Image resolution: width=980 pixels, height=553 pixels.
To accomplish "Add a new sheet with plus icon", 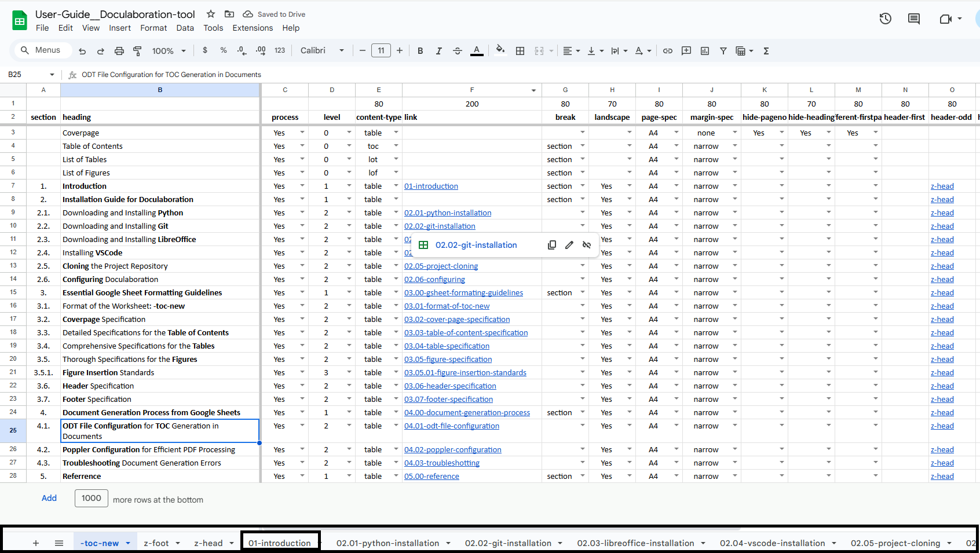I will 36,543.
